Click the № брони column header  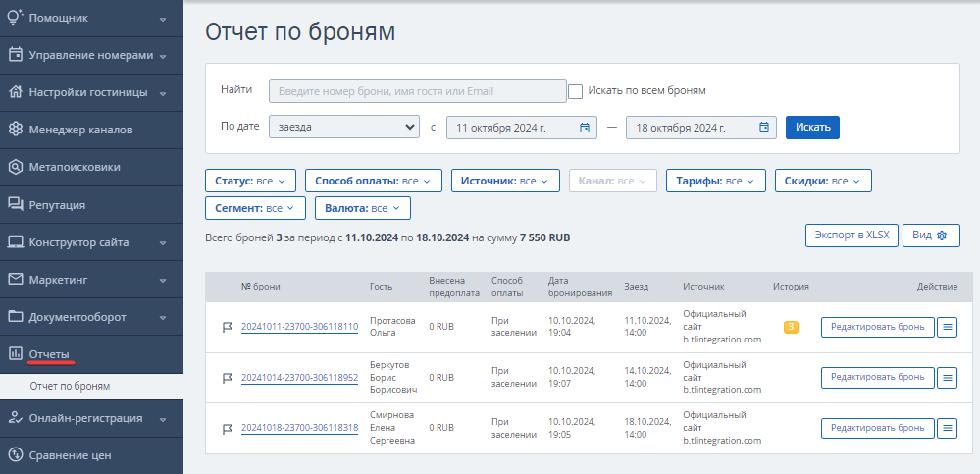261,287
